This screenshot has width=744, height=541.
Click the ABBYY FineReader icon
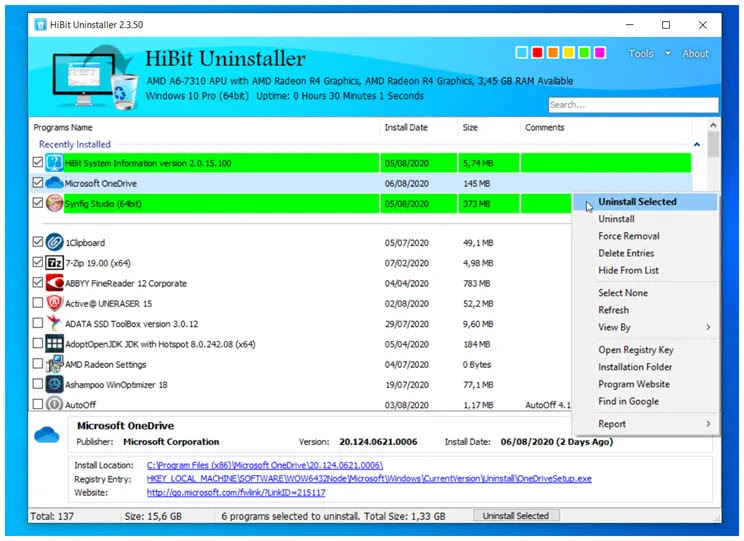coord(54,283)
